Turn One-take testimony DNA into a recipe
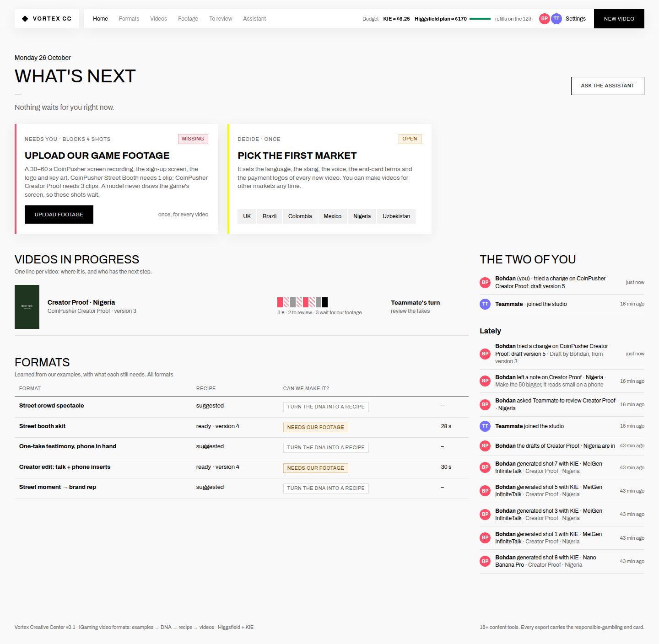This screenshot has height=644, width=659. tap(326, 447)
